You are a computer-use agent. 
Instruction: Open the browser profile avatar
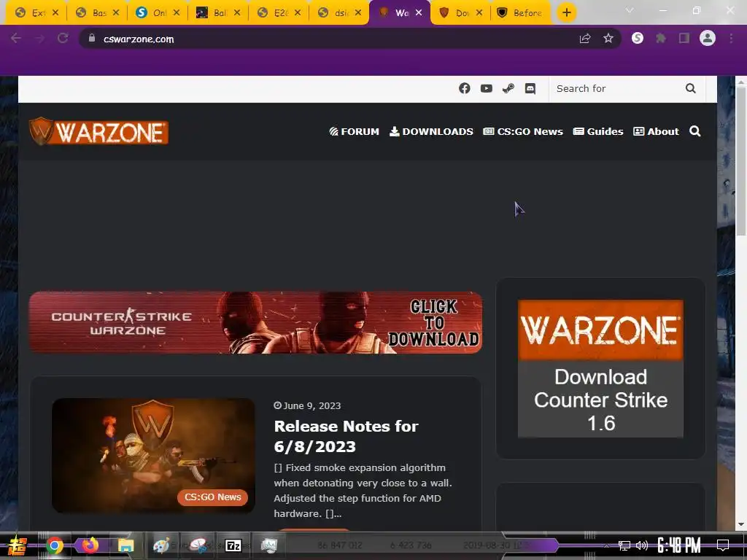708,38
